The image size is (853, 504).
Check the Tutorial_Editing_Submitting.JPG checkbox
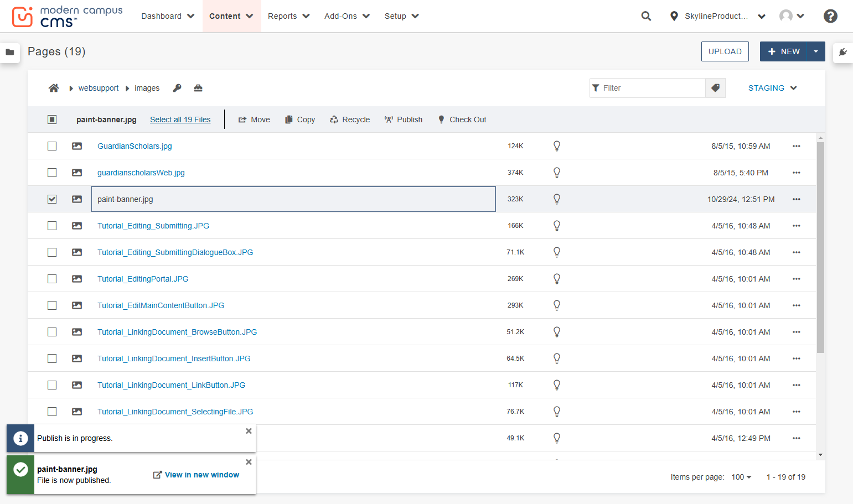click(52, 226)
